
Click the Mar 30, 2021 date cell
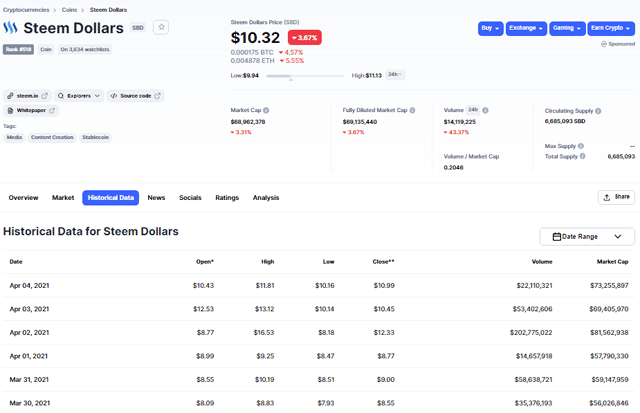pyautogui.click(x=30, y=403)
